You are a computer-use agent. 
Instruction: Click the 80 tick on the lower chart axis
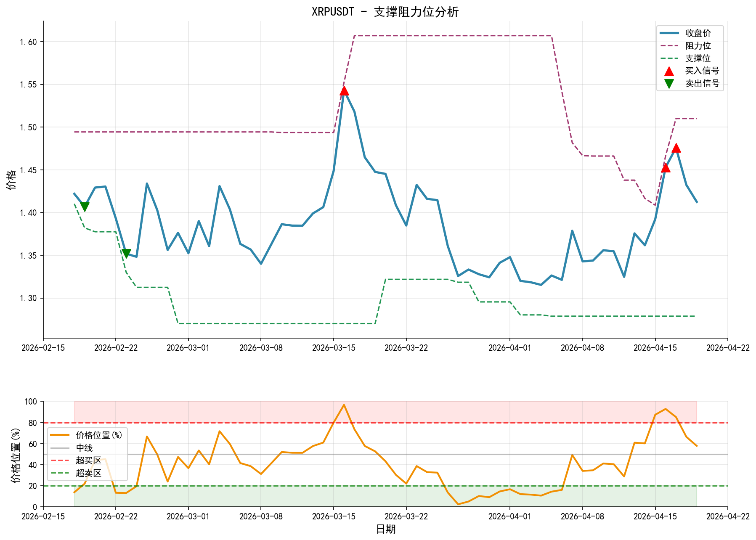(x=33, y=423)
